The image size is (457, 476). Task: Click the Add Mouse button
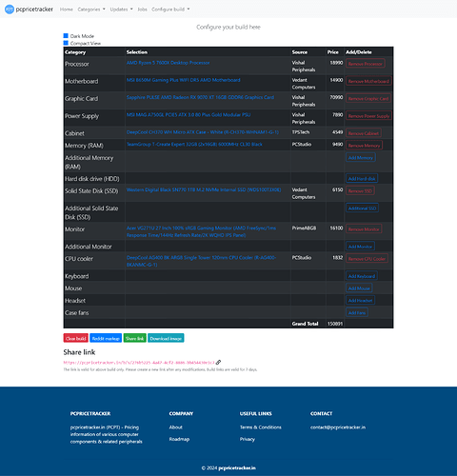point(359,288)
